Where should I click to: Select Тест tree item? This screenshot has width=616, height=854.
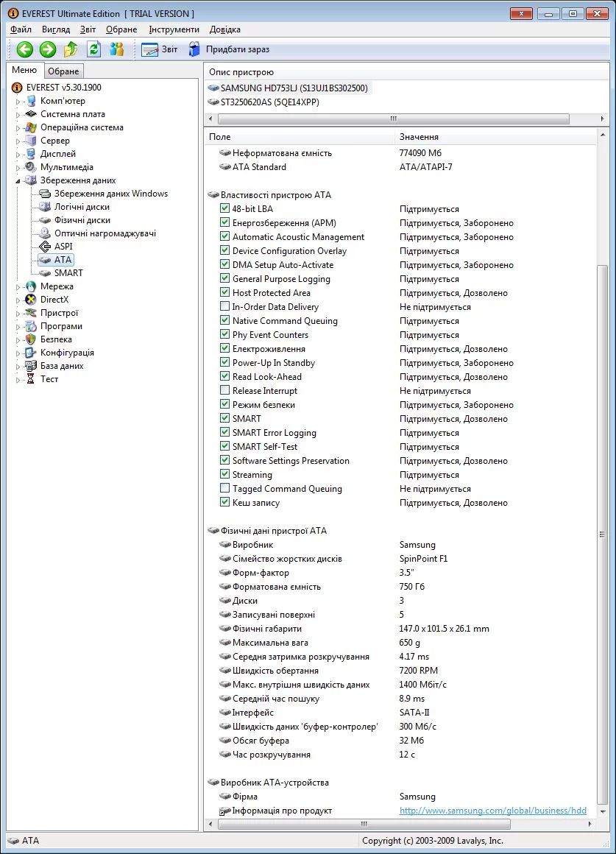[43, 379]
